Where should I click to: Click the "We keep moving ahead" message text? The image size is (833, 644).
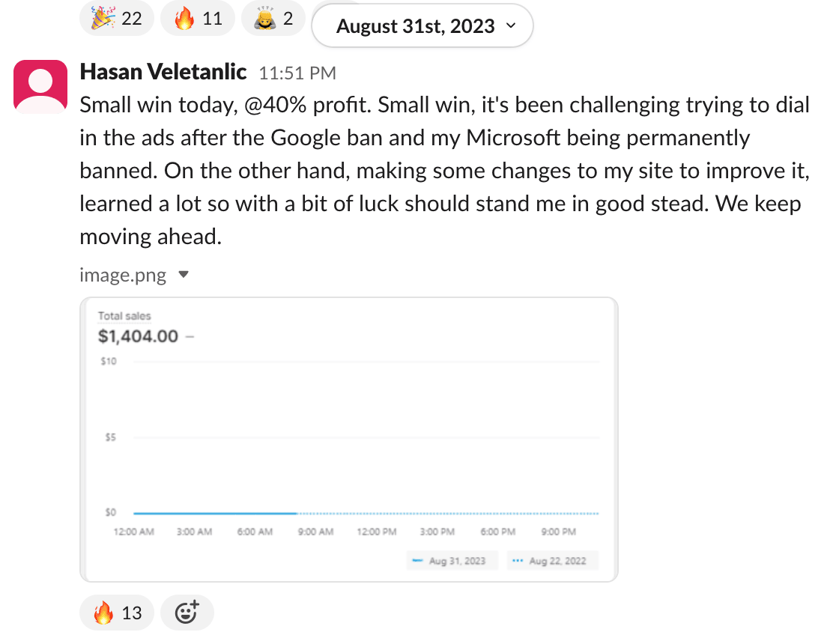pos(151,237)
